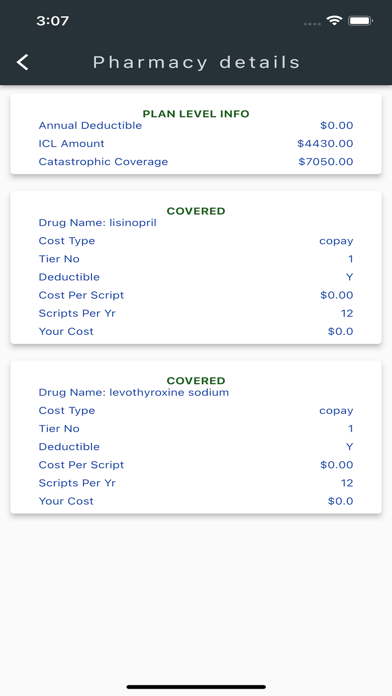This screenshot has height=696, width=392.
Task: Tap the lisinopril Scripts Per Yr row
Action: [196, 313]
